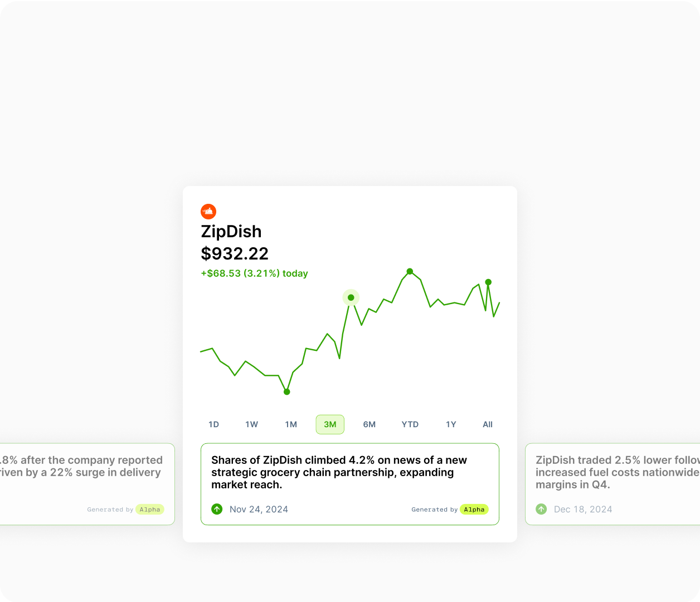Show the YTD chart range
The image size is (700, 602).
coord(410,424)
